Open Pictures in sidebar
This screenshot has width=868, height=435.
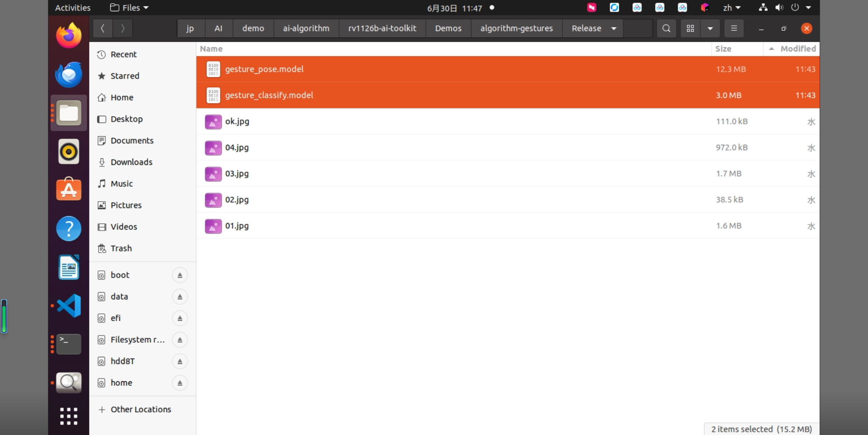pos(142,205)
